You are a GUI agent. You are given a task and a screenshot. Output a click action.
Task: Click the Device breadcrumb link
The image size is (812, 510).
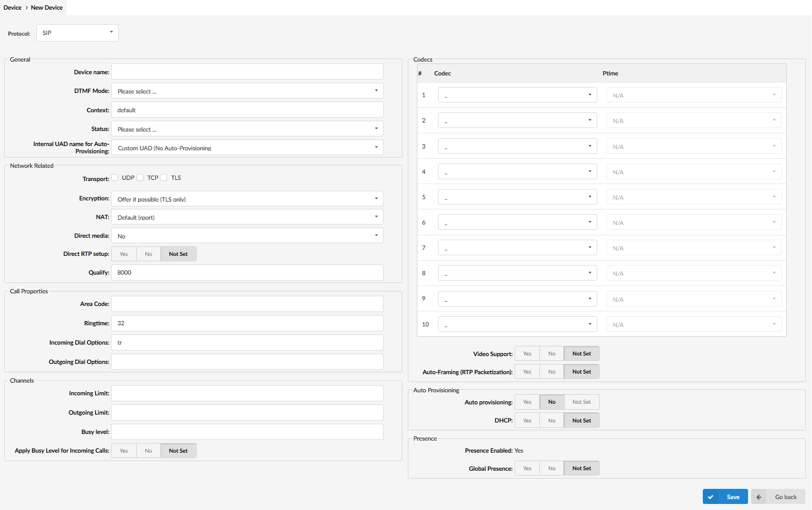[x=12, y=8]
